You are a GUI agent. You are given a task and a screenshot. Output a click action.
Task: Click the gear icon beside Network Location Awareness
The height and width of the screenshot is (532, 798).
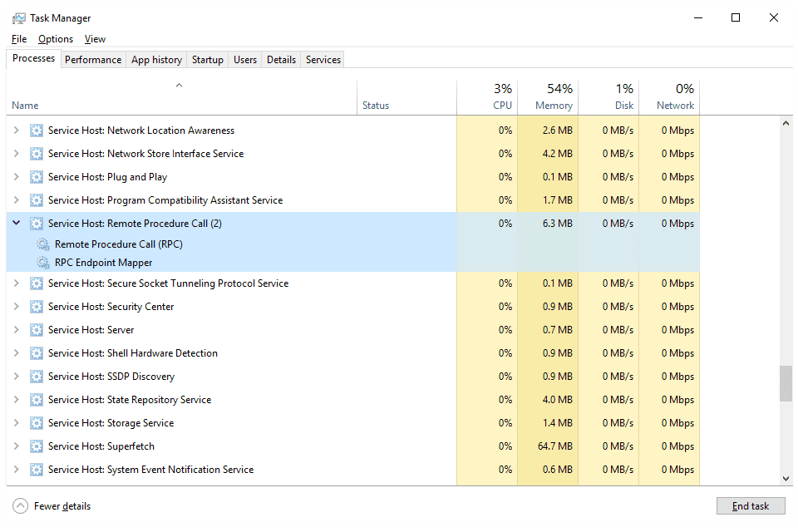37,131
